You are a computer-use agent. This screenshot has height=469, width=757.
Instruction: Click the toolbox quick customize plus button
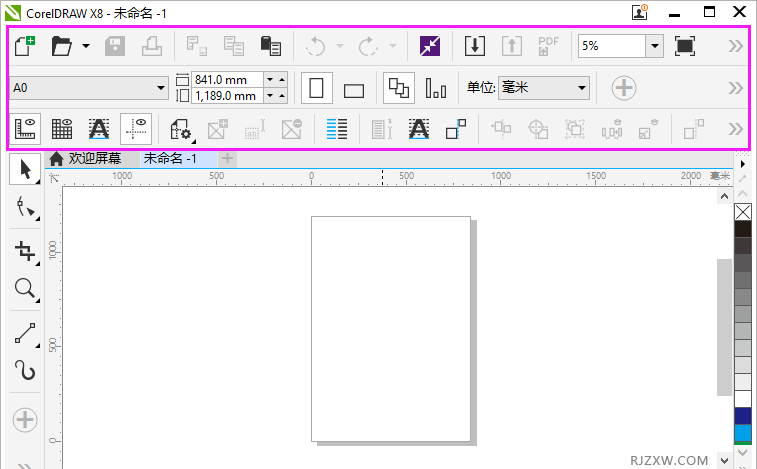25,419
